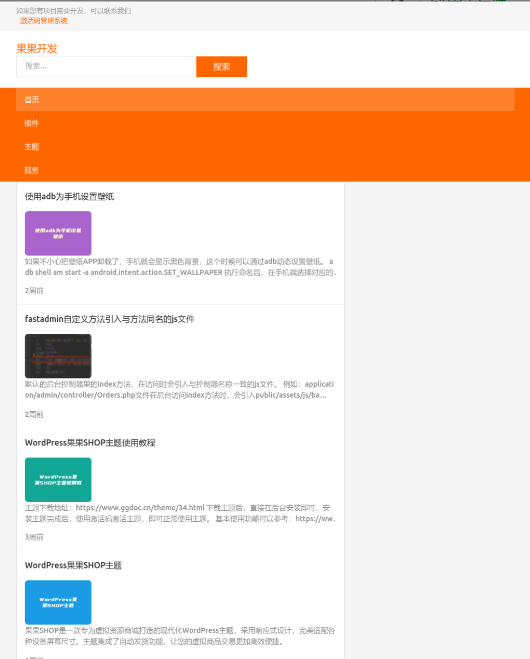The height and width of the screenshot is (659, 530).
Task: Click the blue SHOP theme thumbnail
Action: coord(58,602)
